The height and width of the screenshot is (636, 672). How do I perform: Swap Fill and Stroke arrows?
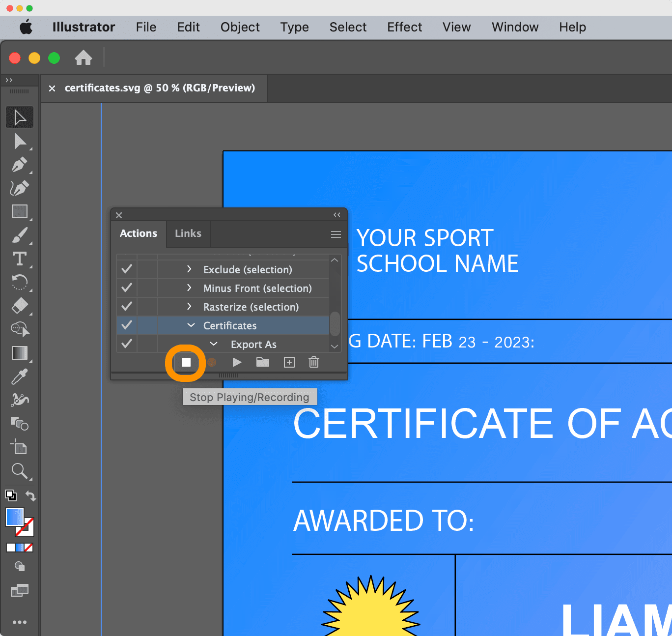(x=30, y=496)
